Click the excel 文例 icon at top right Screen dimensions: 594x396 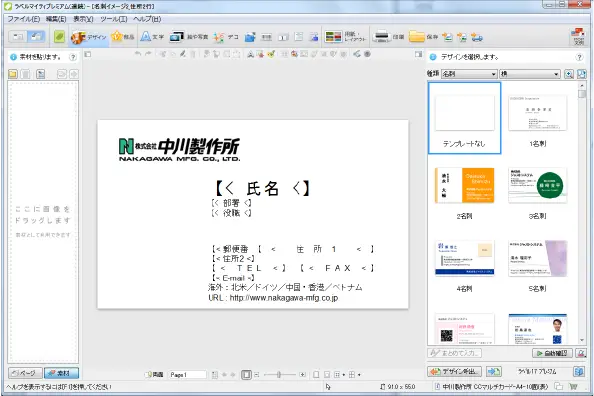(578, 37)
